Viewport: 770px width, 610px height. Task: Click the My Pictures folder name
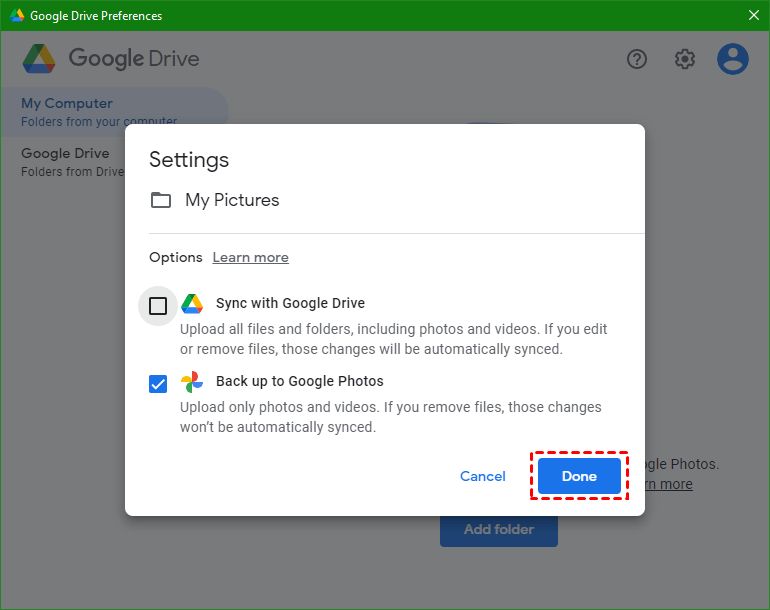[232, 200]
